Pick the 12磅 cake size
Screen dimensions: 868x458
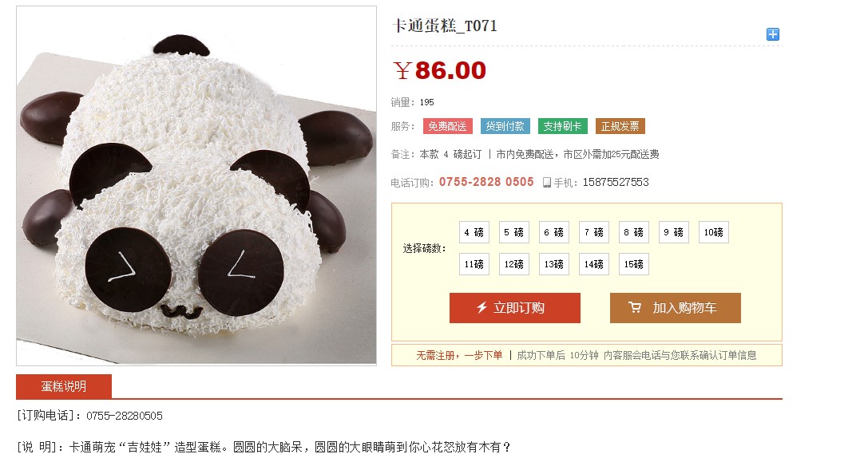tap(514, 264)
